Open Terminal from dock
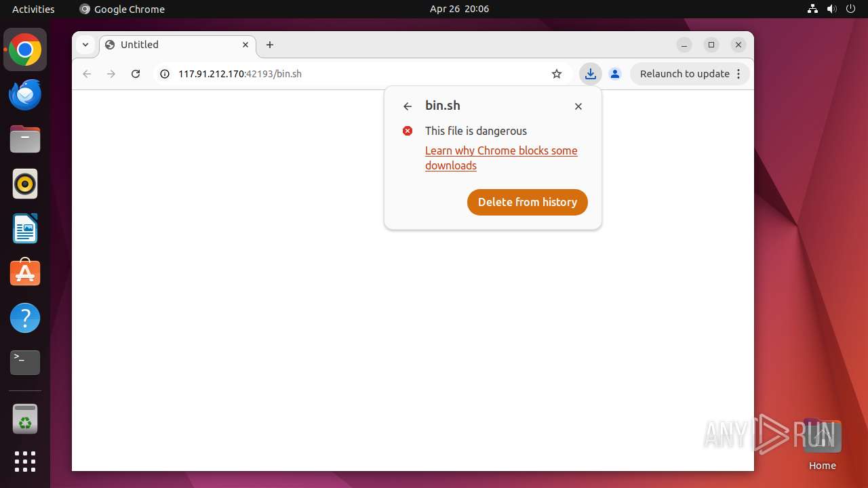The image size is (868, 488). (x=25, y=363)
